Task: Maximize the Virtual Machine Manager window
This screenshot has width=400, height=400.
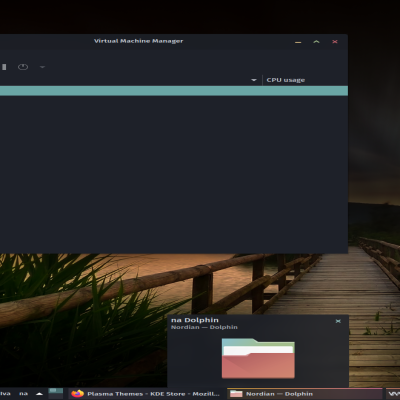Action: [316, 42]
